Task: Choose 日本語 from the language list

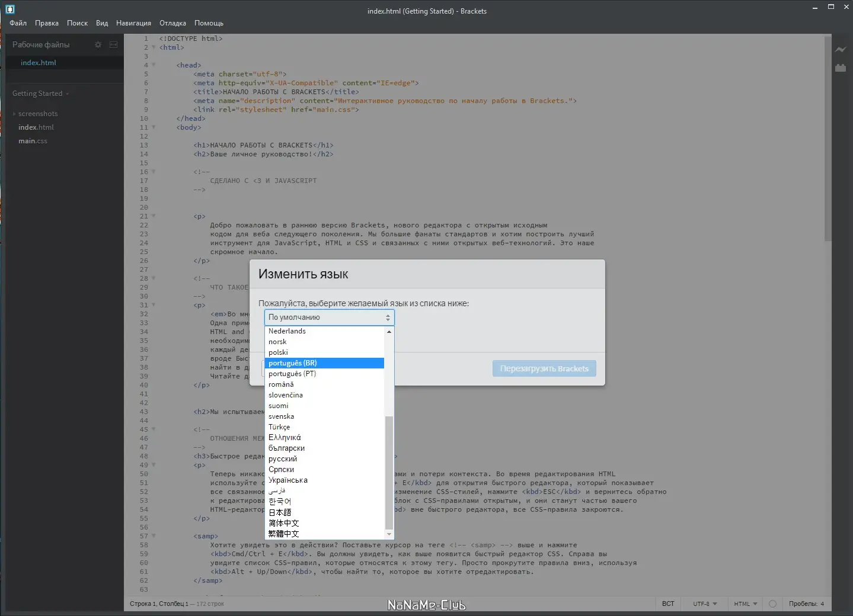Action: pos(325,512)
